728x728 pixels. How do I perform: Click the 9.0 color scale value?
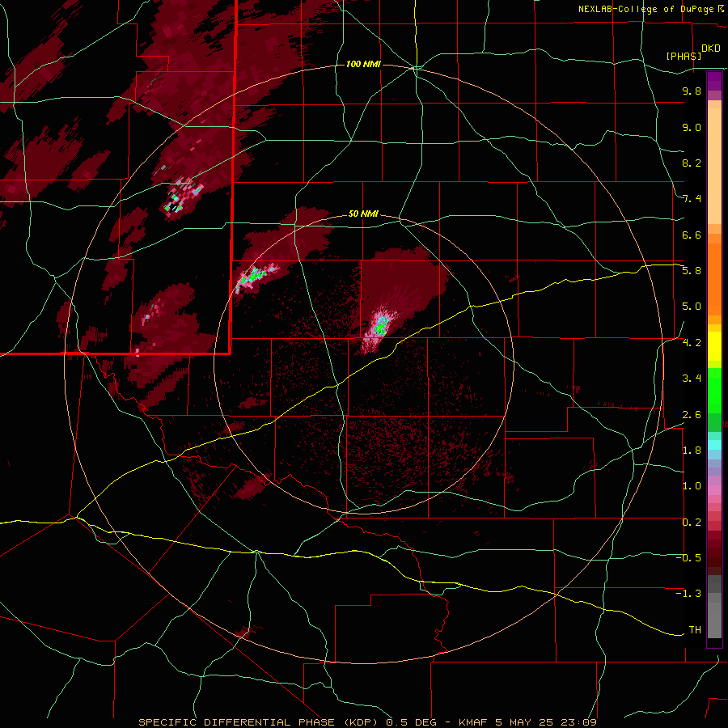(x=692, y=127)
